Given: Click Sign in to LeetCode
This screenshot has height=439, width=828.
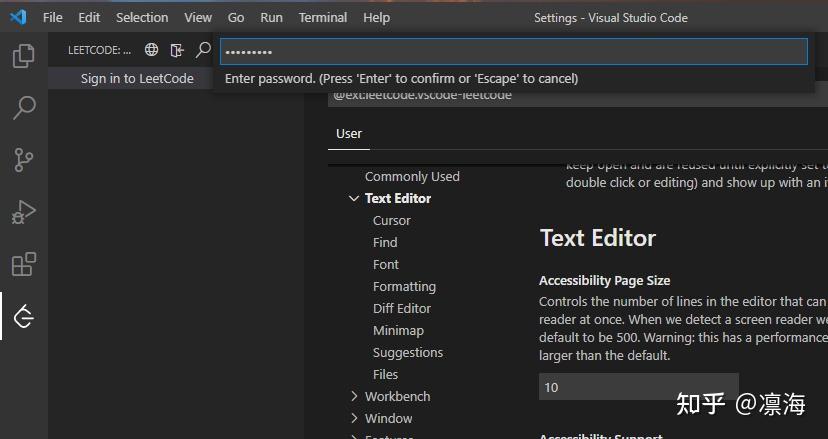Looking at the screenshot, I should (x=137, y=78).
